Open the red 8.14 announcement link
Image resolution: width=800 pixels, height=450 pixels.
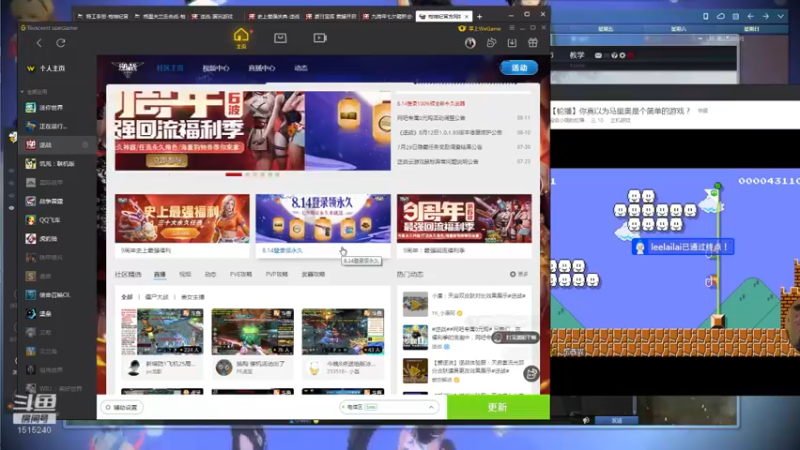[x=431, y=104]
